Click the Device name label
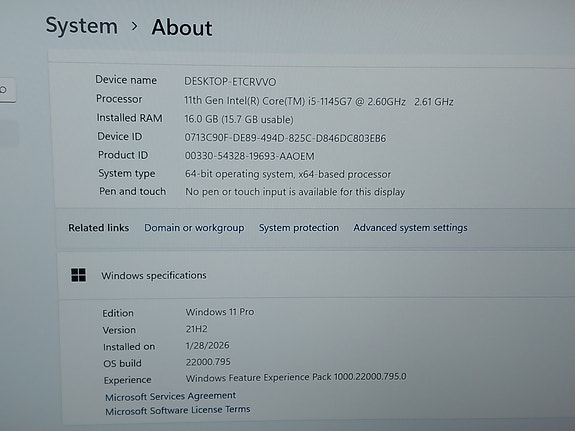 126,80
